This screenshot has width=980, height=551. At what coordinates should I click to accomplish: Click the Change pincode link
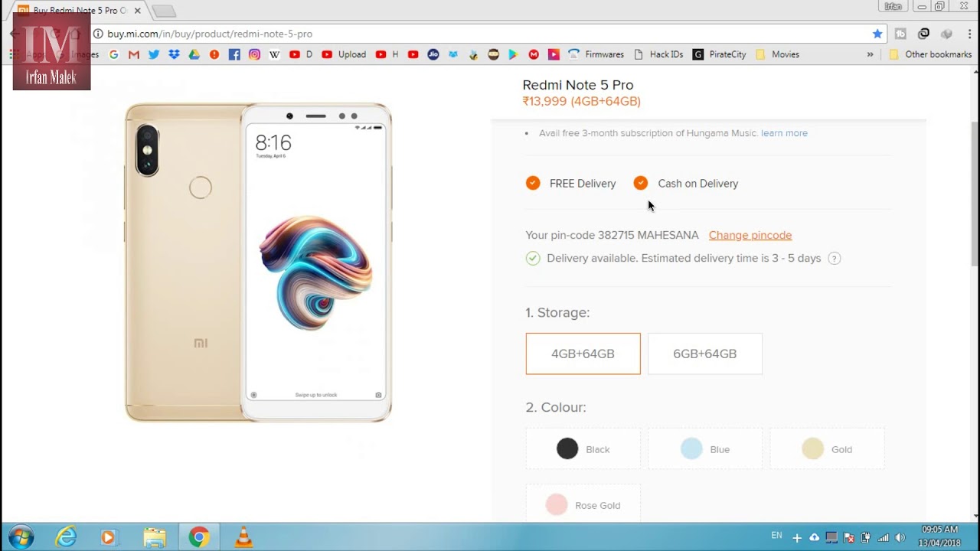[x=750, y=235]
